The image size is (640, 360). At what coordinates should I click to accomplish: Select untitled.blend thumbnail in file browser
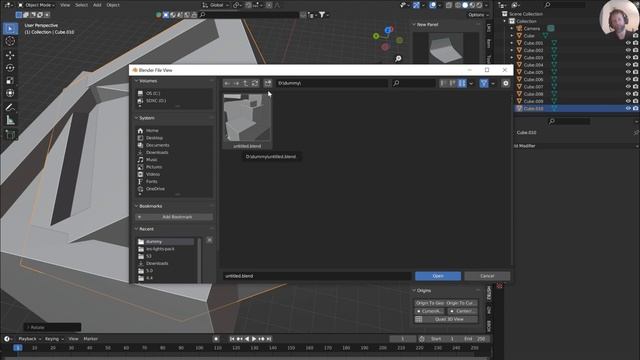(x=247, y=121)
